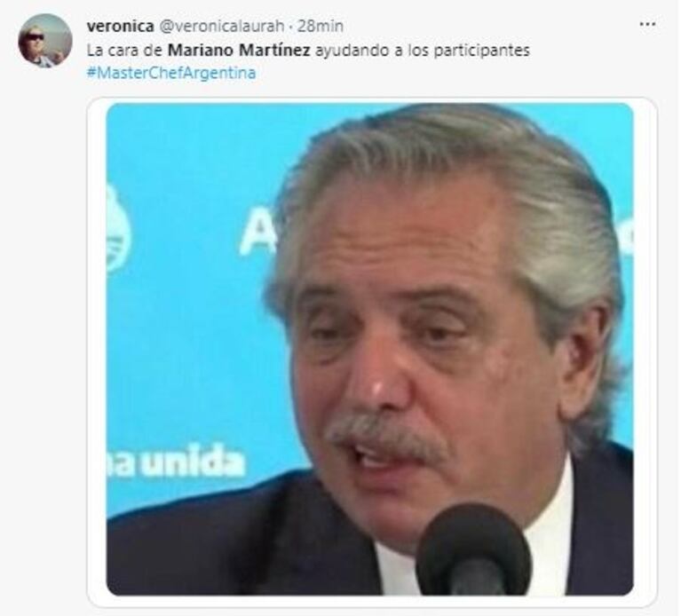Click the black microphone in the photo

pyautogui.click(x=473, y=550)
